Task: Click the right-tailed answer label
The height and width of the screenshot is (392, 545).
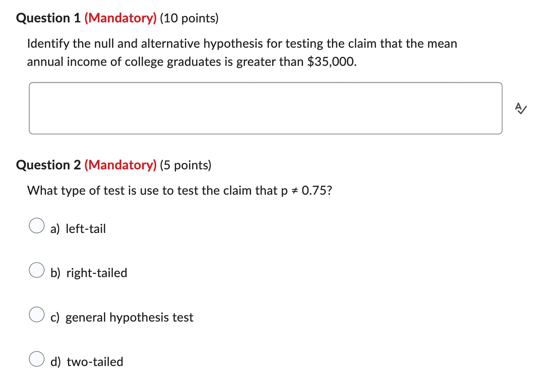Action: point(89,273)
